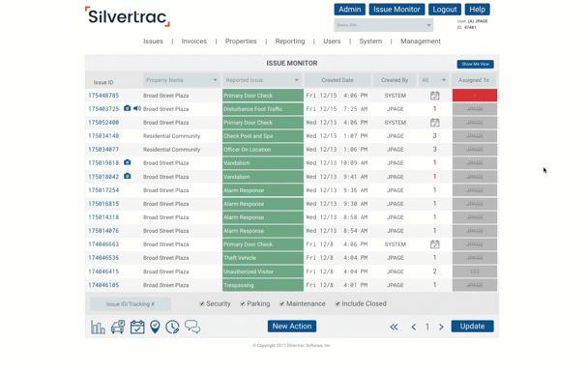Toggle the Parking checkbox
This screenshot has height=371, width=588.
click(x=243, y=303)
